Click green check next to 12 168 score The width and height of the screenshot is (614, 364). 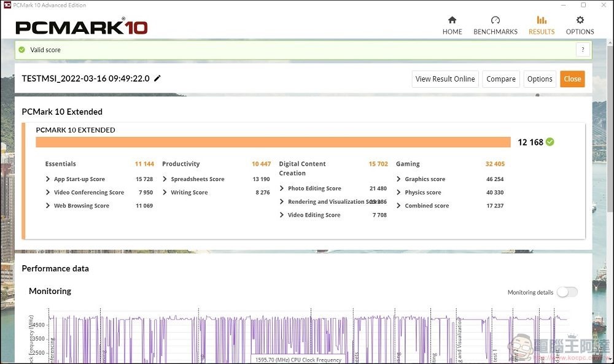(550, 142)
